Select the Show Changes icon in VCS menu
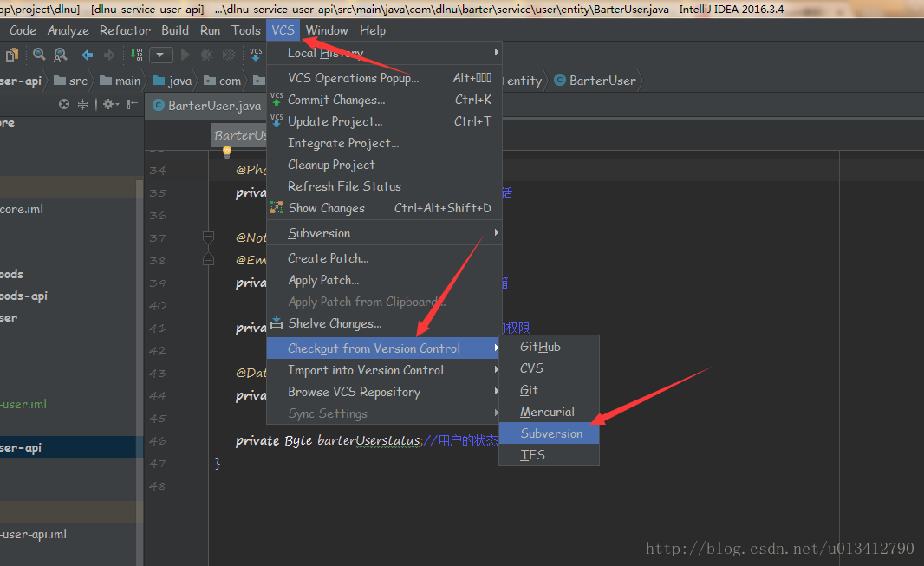This screenshot has width=924, height=566. (276, 207)
